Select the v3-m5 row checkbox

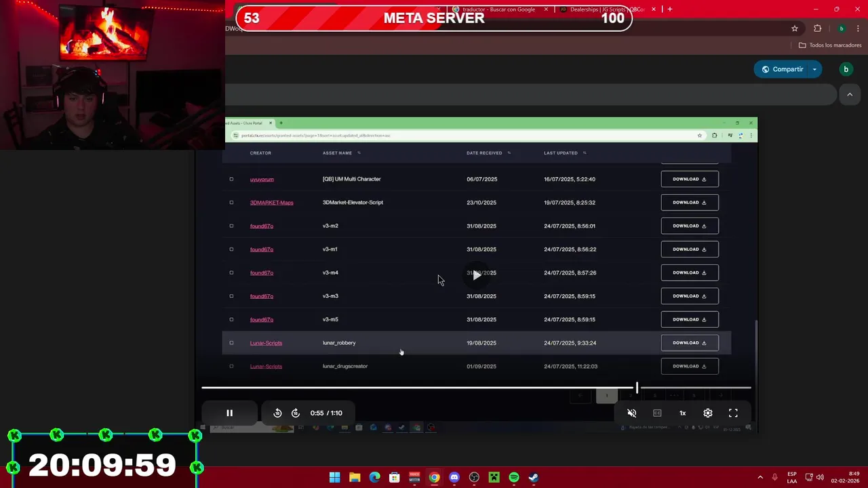coord(231,319)
